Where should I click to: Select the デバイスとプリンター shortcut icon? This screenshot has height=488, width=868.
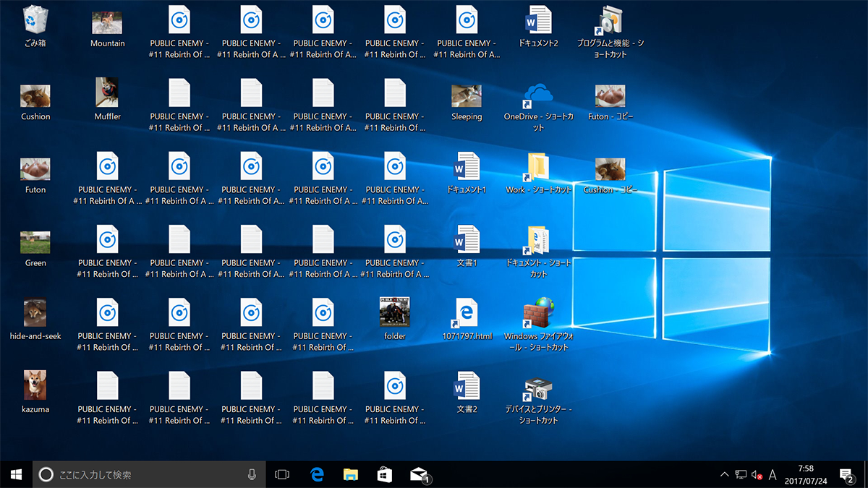point(538,388)
